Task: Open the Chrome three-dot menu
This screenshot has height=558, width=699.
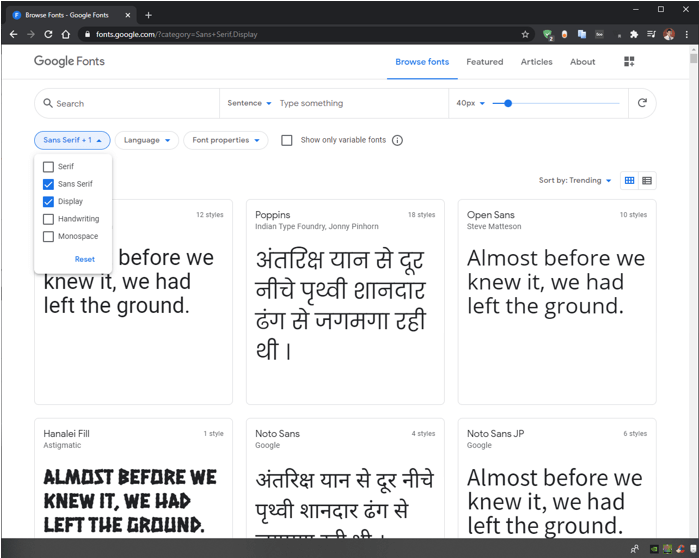Action: coord(687,34)
